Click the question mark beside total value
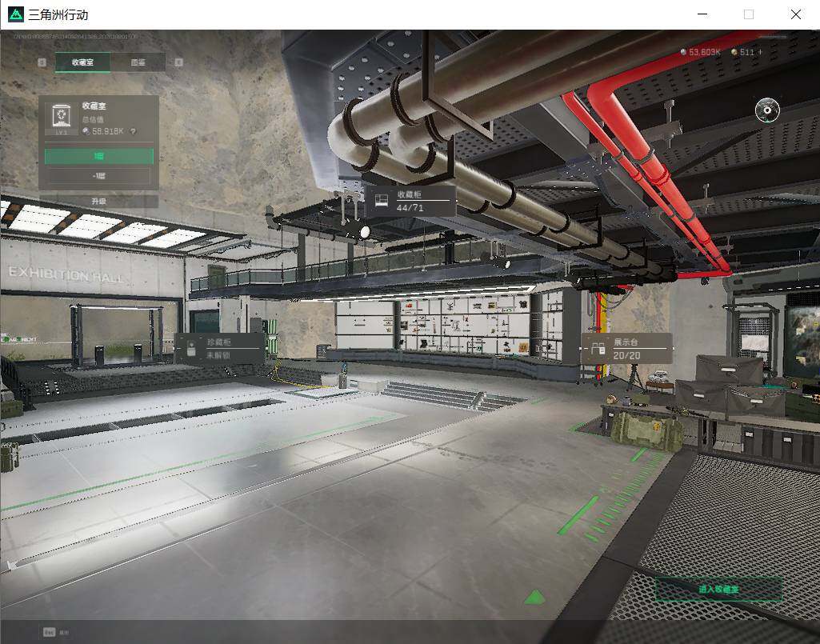The width and height of the screenshot is (820, 644). click(x=134, y=131)
